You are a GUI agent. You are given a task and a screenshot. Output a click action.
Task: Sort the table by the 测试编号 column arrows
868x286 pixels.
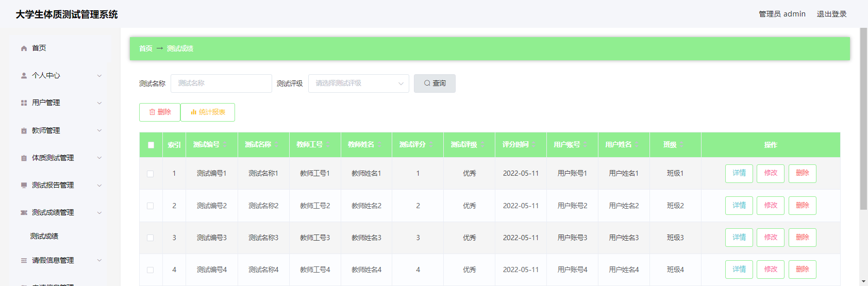[x=225, y=145]
